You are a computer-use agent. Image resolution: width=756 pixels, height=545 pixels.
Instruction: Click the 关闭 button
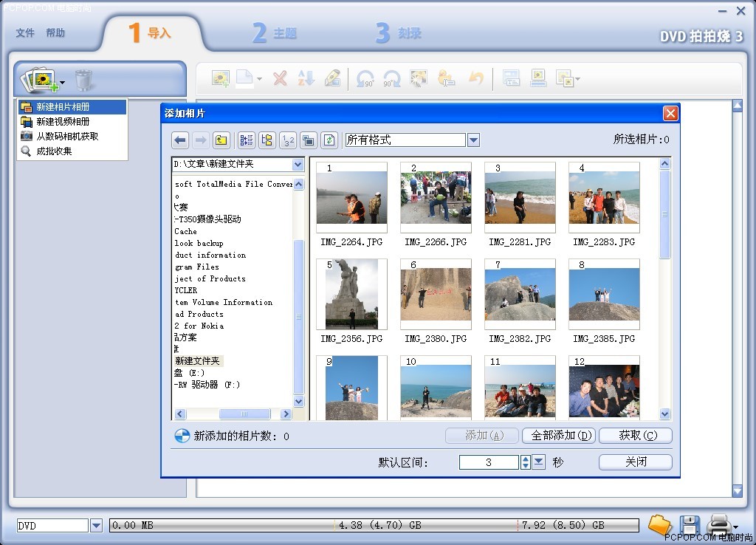[x=636, y=462]
